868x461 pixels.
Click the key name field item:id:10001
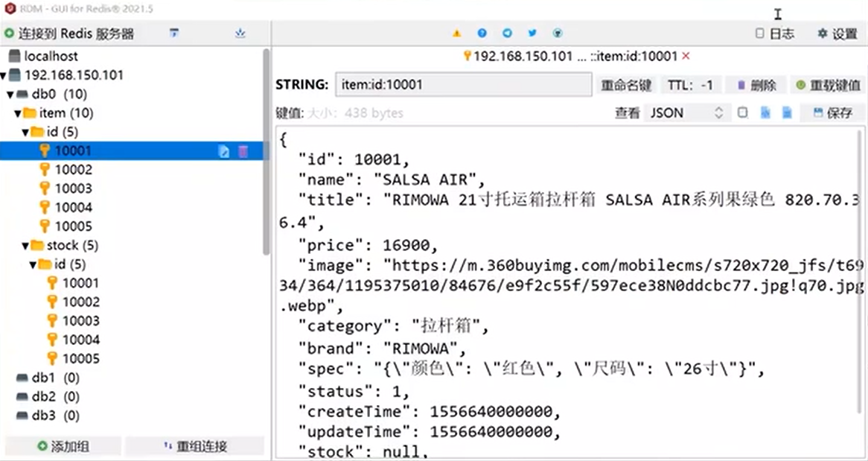click(463, 85)
